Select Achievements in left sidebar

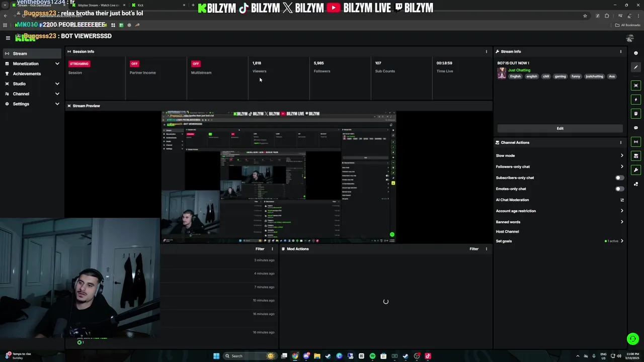coord(32,74)
